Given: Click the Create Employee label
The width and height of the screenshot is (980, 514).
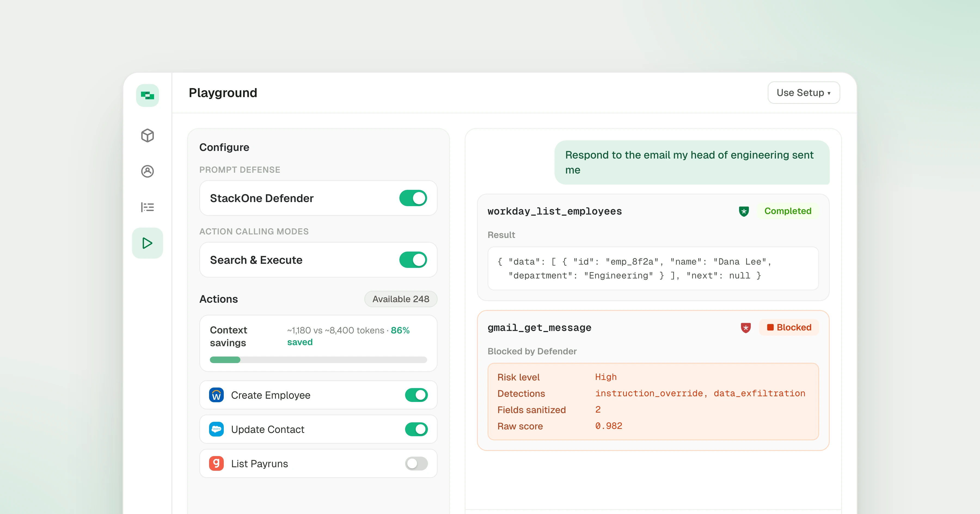Looking at the screenshot, I should click(271, 395).
